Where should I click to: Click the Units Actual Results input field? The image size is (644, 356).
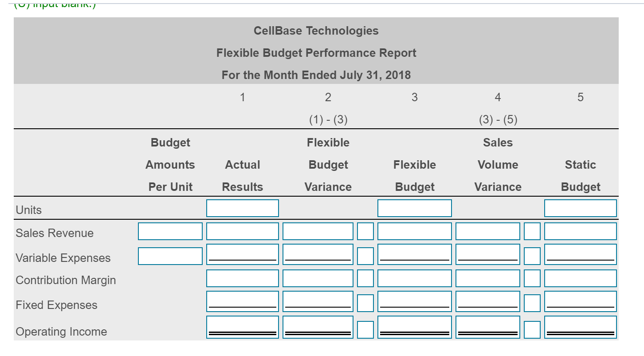pos(243,208)
